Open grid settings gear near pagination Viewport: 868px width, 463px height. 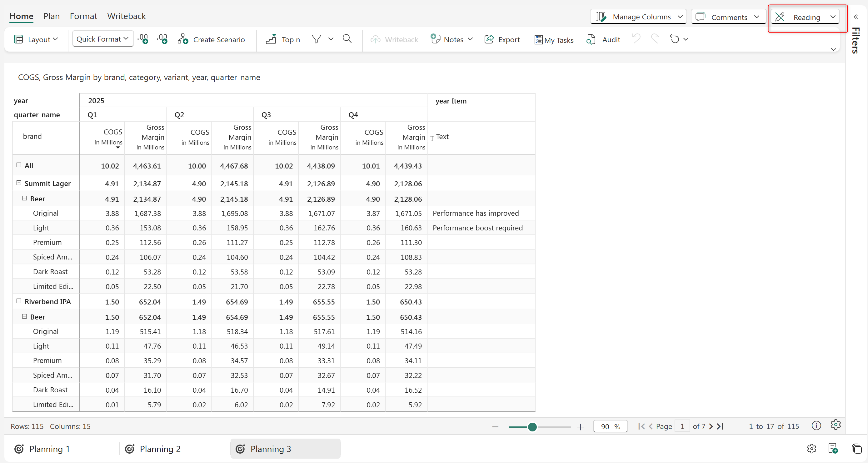835,425
